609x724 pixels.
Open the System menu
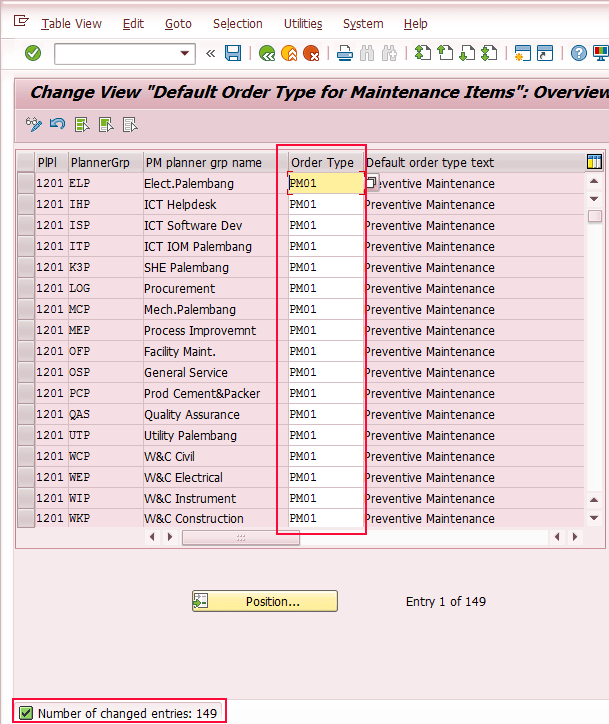pos(363,24)
